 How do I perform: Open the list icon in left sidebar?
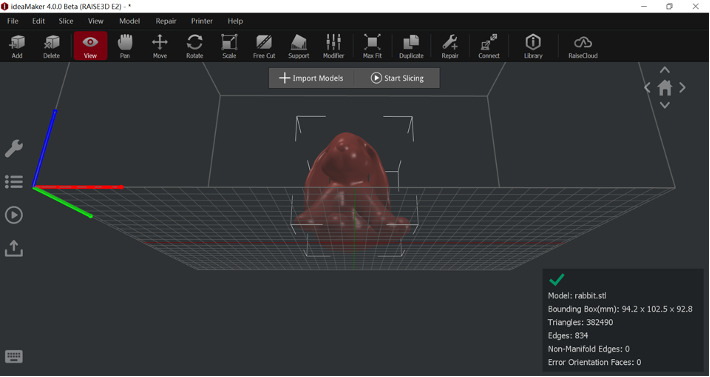[x=14, y=182]
